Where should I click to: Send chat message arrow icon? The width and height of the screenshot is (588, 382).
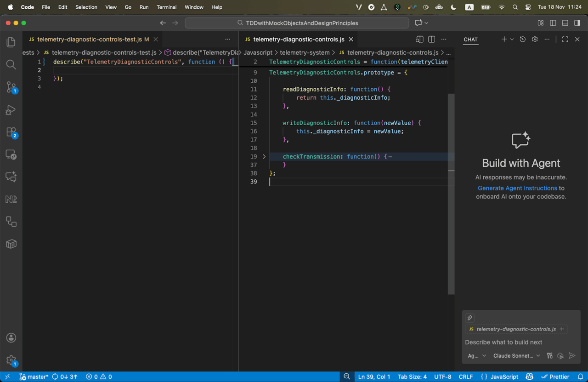(572, 356)
